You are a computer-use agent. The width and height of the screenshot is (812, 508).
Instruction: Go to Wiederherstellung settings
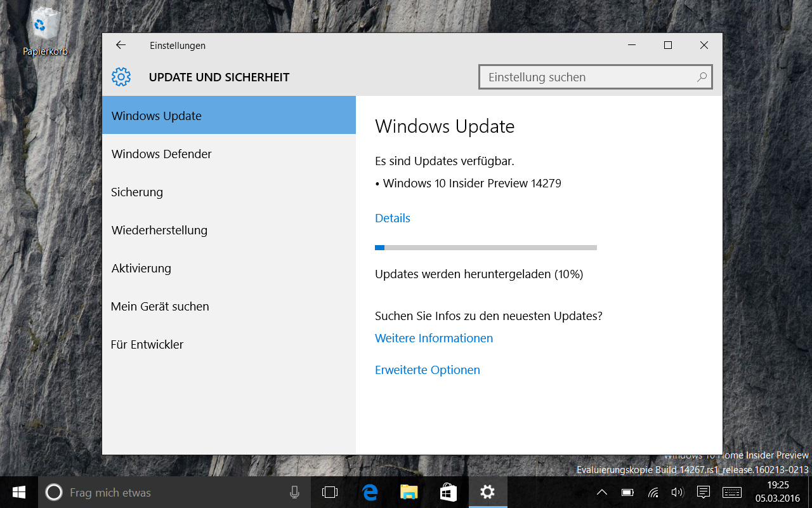229,230
